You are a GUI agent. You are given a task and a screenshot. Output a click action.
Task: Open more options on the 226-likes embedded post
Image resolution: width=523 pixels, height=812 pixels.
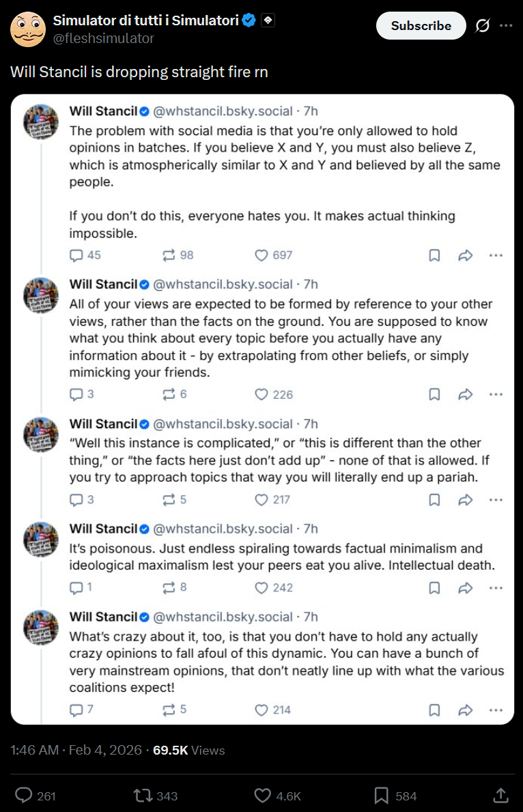pyautogui.click(x=496, y=395)
